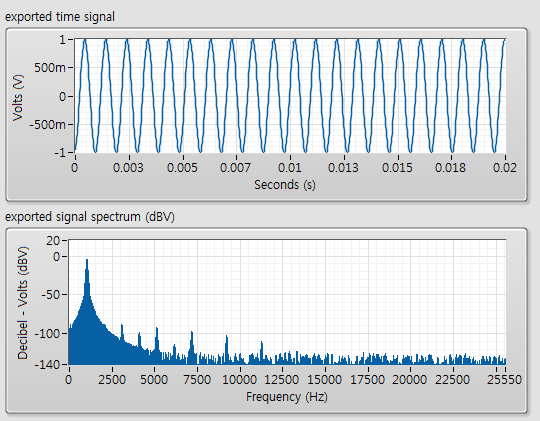Viewport: 540px width, 421px height.
Task: Click the -1 minimum on the Volts axis
Action: (x=60, y=152)
